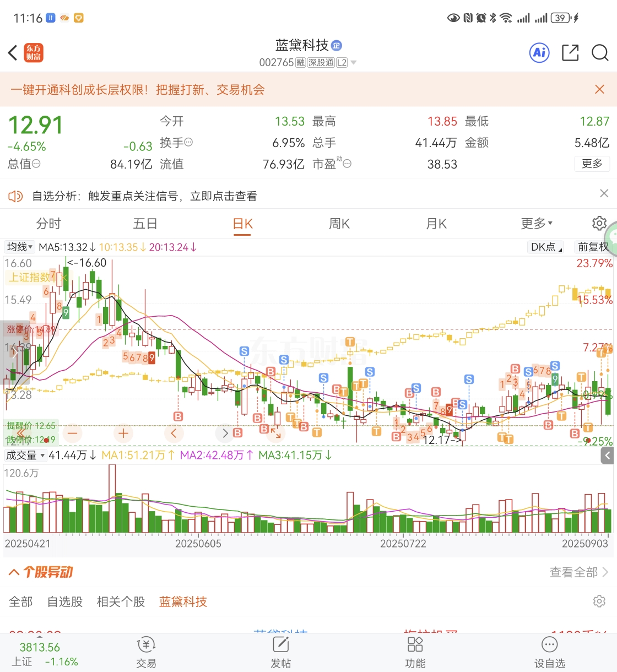Tap the 更多 button in quote panel
Image resolution: width=617 pixels, height=672 pixels.
pyautogui.click(x=592, y=164)
